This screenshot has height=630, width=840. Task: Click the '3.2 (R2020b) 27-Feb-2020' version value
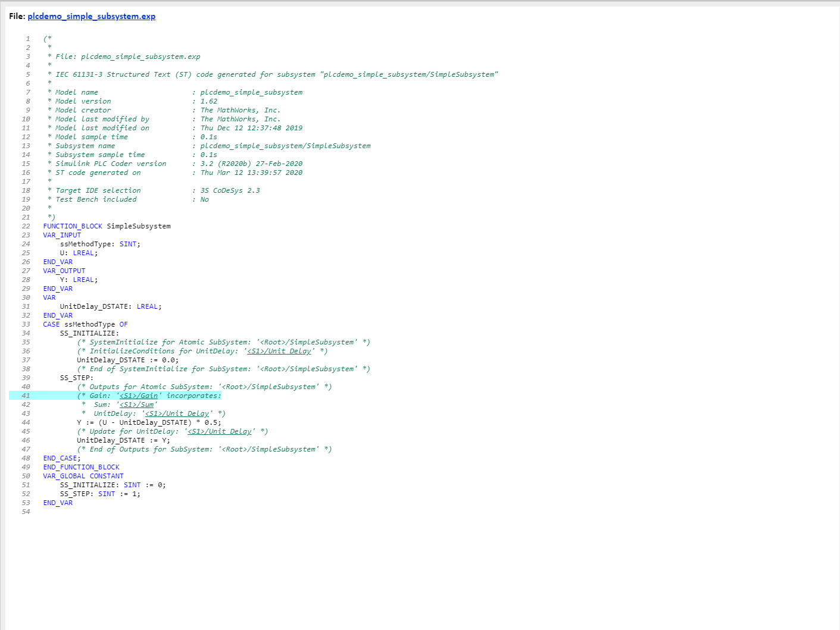pyautogui.click(x=251, y=164)
